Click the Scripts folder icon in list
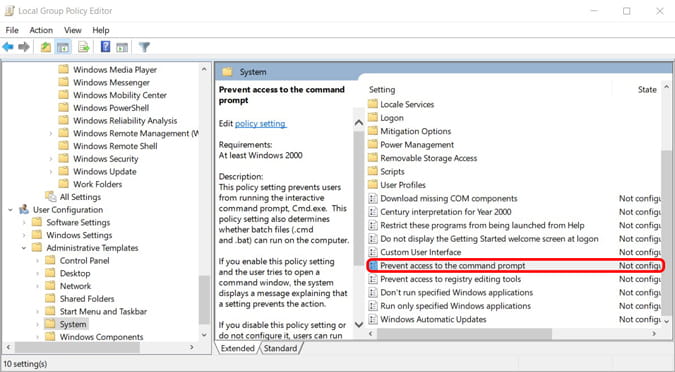The width and height of the screenshot is (675, 372). pyautogui.click(x=373, y=171)
